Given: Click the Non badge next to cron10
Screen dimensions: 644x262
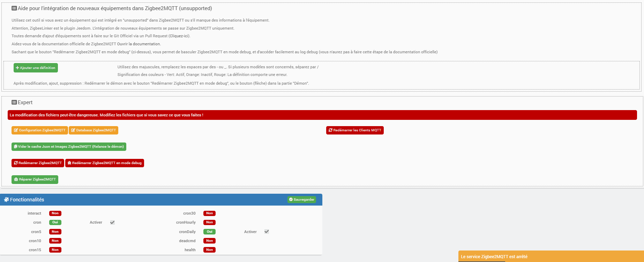Looking at the screenshot, I should (x=55, y=241).
